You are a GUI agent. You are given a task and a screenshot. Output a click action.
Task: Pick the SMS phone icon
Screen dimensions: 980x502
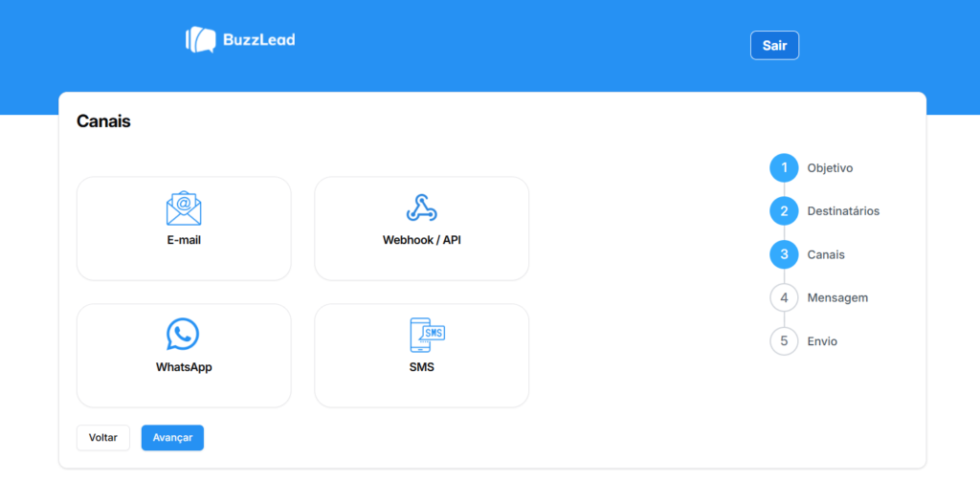427,335
